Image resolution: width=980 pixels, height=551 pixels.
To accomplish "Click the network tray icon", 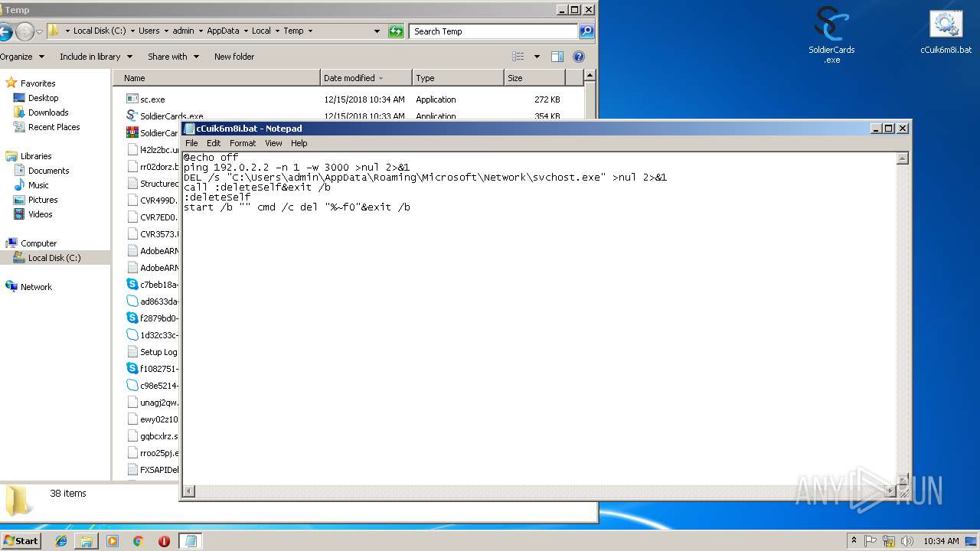I will (x=889, y=541).
